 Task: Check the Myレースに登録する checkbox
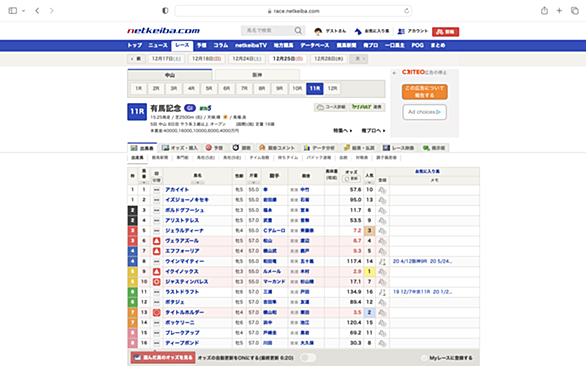point(424,358)
